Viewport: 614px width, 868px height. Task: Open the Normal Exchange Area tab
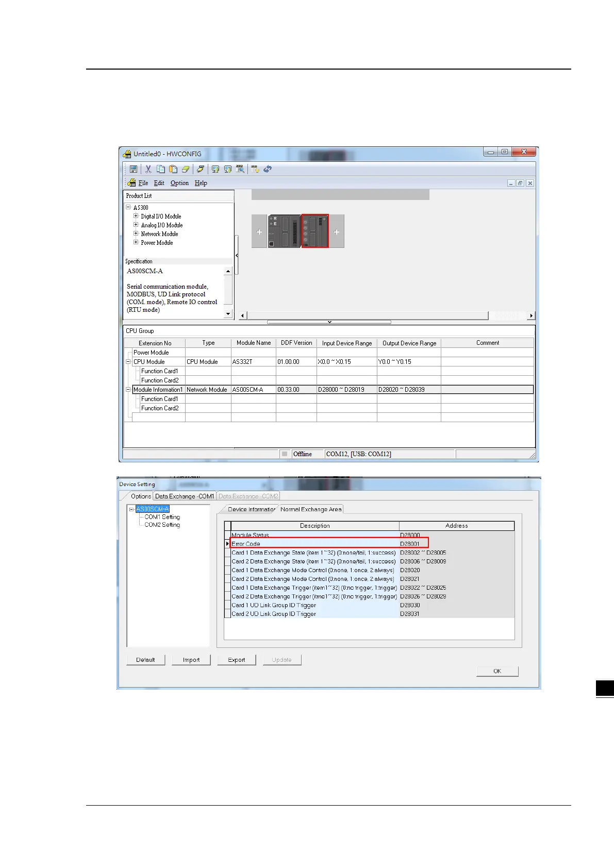(x=311, y=509)
